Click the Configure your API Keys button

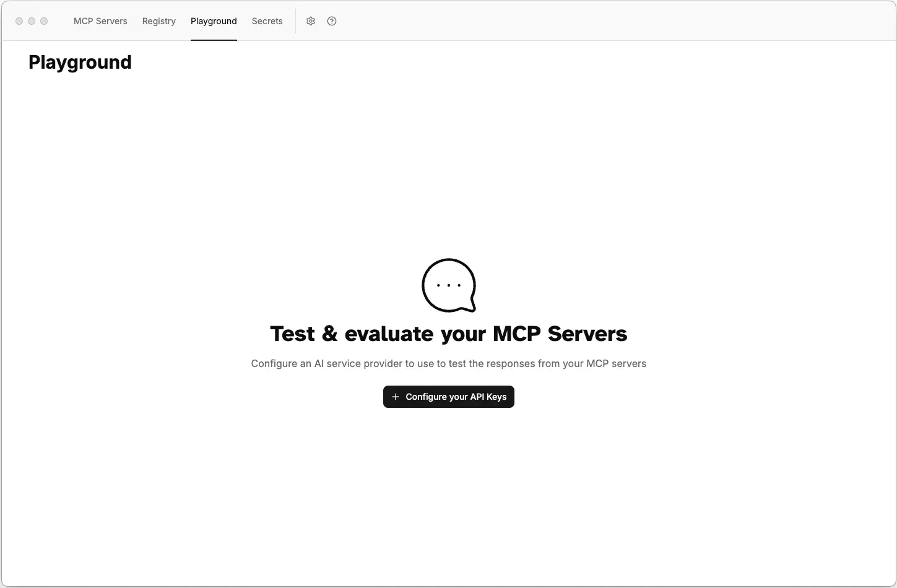449,396
